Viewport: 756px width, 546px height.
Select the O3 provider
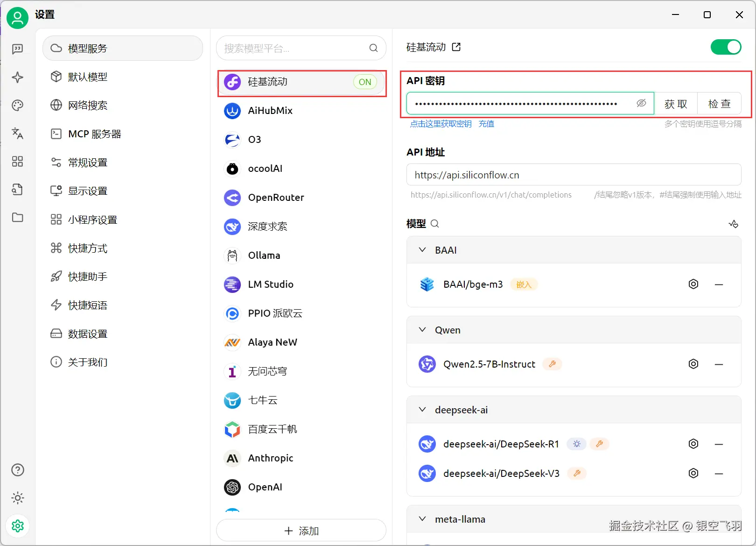click(302, 140)
